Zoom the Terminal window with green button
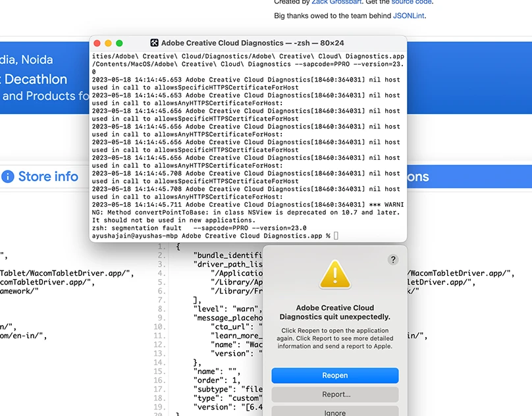This screenshot has width=532, height=416. coord(120,43)
